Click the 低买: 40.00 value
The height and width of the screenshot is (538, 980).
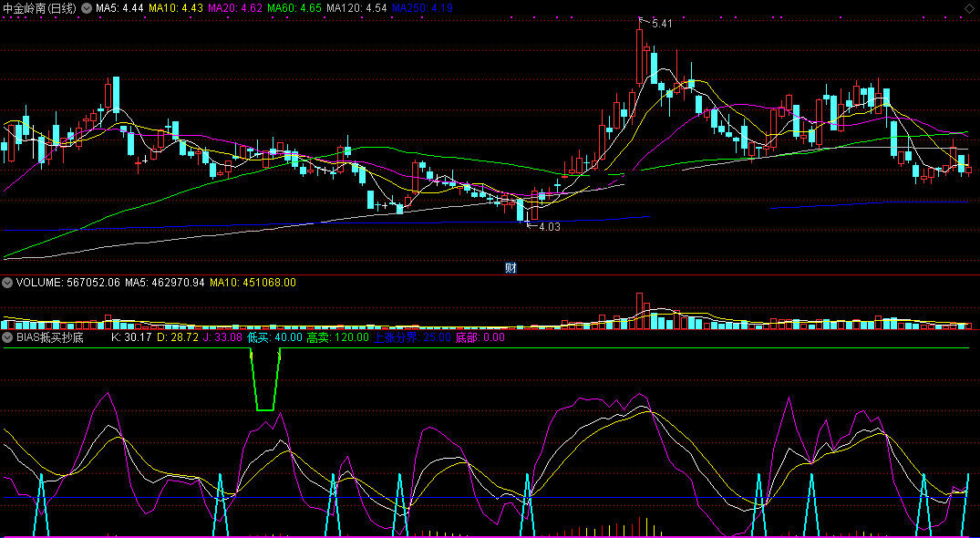273,337
